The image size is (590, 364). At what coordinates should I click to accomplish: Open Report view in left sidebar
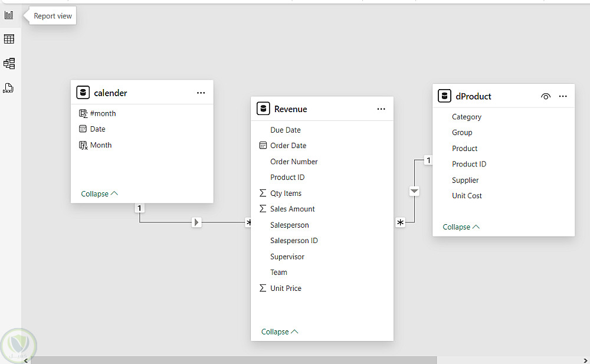pyautogui.click(x=9, y=15)
